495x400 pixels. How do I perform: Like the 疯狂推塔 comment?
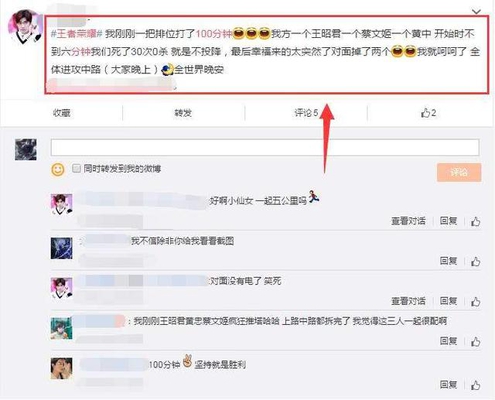pos(476,341)
